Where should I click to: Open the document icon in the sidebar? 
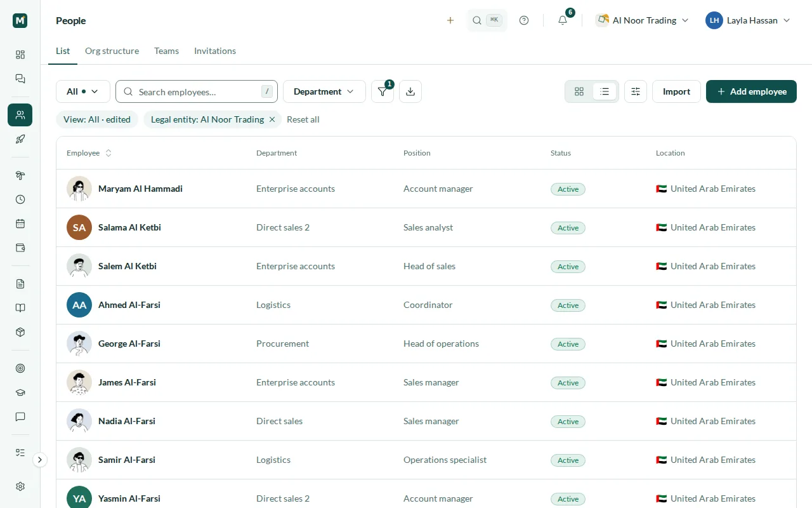(x=20, y=284)
